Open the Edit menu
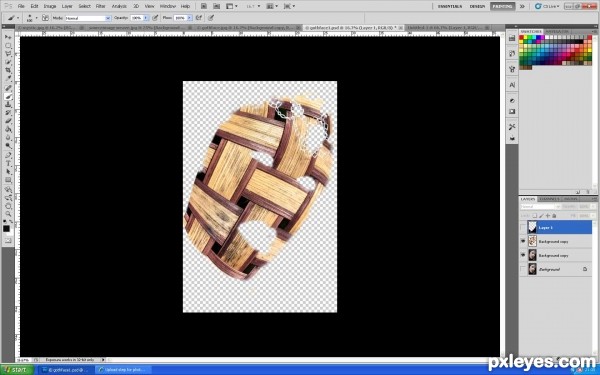600x375 pixels. click(x=34, y=6)
